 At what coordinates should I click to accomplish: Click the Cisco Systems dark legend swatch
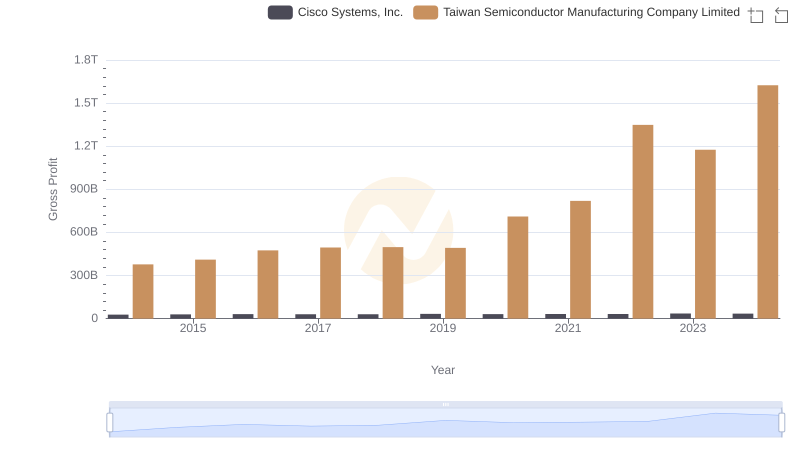[280, 12]
